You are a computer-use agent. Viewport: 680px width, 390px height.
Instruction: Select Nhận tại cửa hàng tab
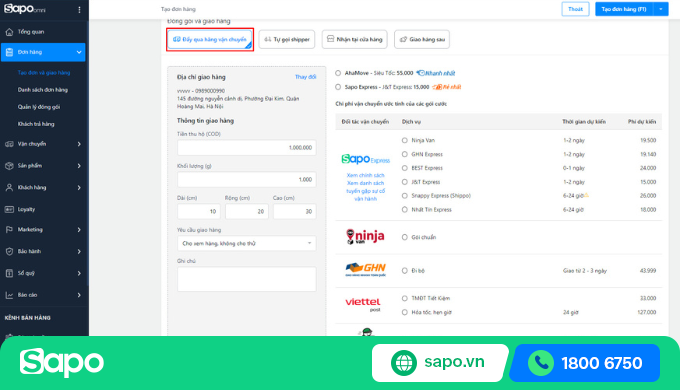(355, 39)
